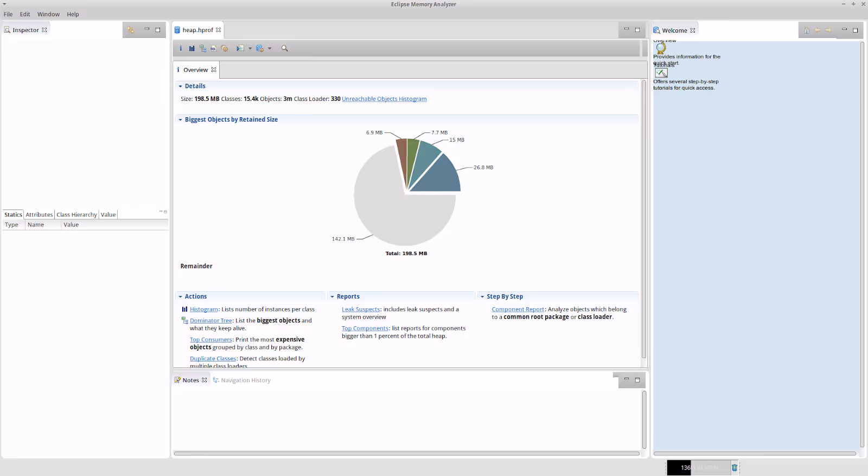Open the Dominator Tree action link
Viewport: 868px width, 476px height.
pyautogui.click(x=211, y=321)
